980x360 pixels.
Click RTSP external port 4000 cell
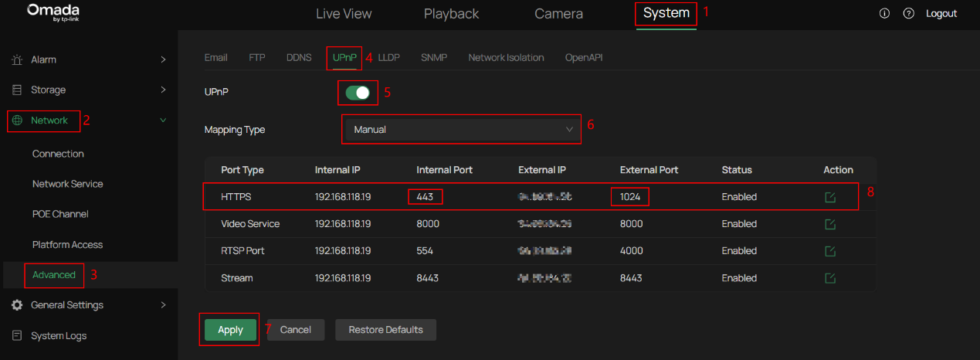click(x=631, y=251)
